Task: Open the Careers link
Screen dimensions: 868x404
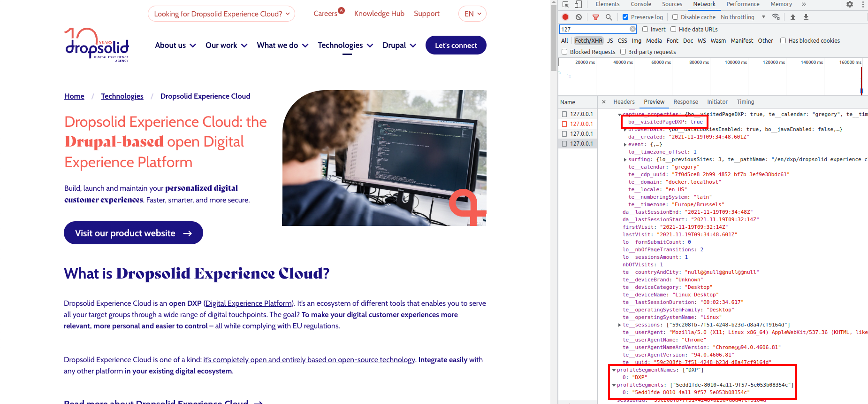Action: (326, 14)
